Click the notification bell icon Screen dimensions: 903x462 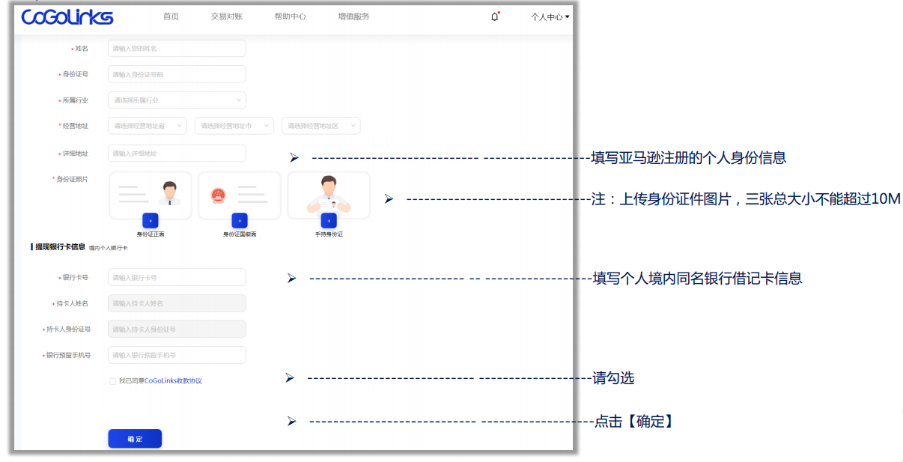click(494, 17)
